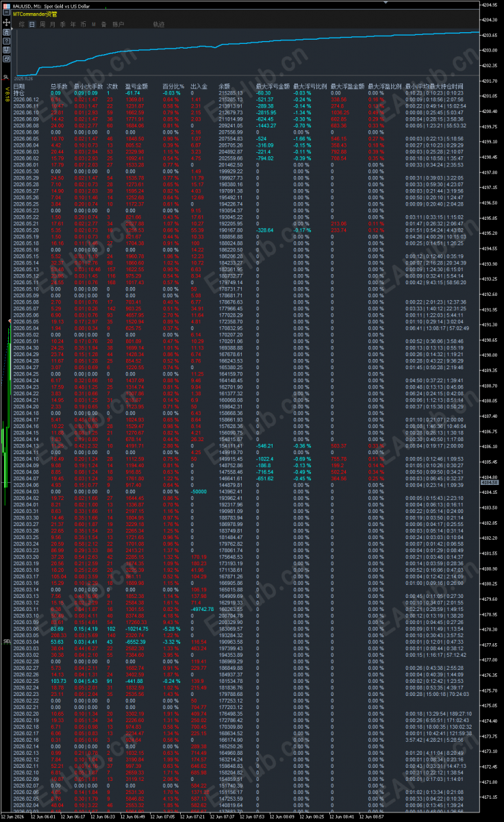Click the MTCommander资管 title label
This screenshot has width=504, height=822.
tap(35, 14)
